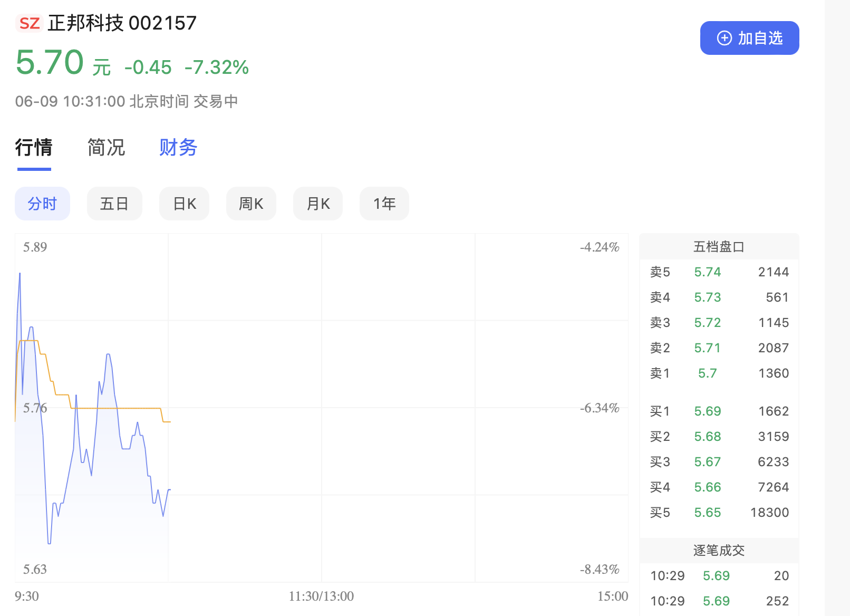The height and width of the screenshot is (616, 850).
Task: Click 卖5 price 5.74
Action: click(707, 272)
